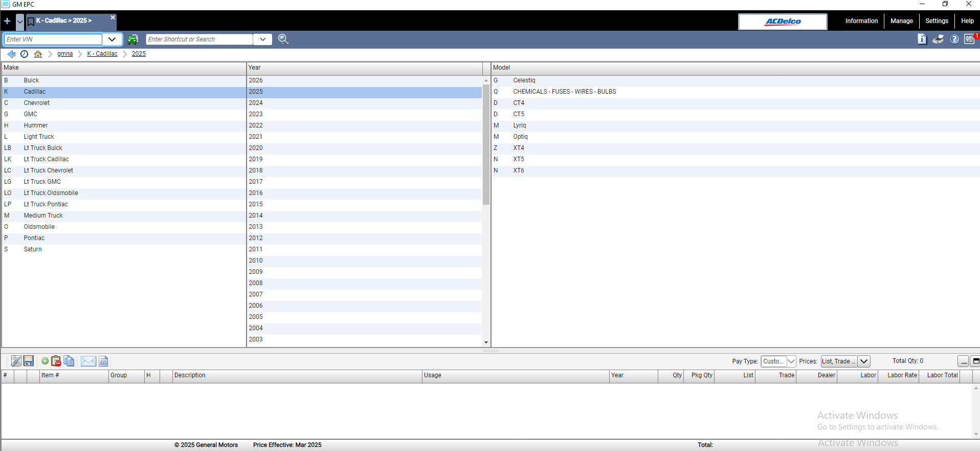Screen dimensions: 980x451
Task: Click the clear parts list screwdriver icon
Action: (16, 361)
